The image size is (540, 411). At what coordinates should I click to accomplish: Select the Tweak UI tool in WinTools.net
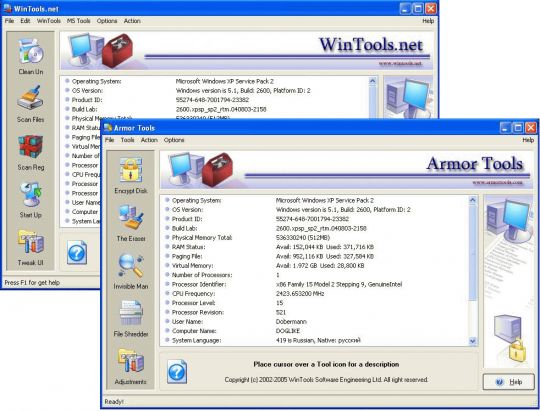[x=31, y=248]
